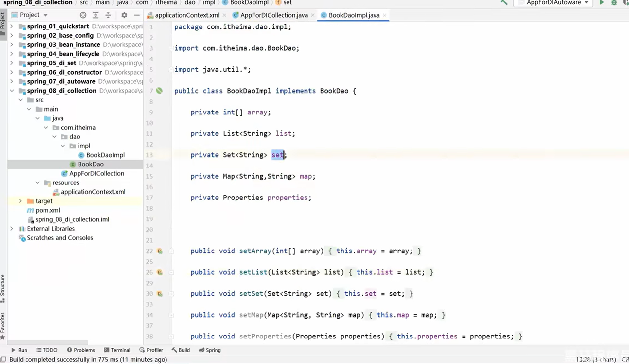Open Project panel settings gear
The image size is (629, 364).
point(124,15)
